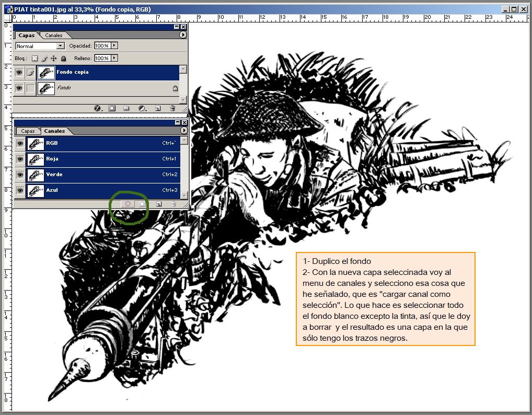Click the delete channel trash icon
Image resolution: width=532 pixels, height=415 pixels.
(x=174, y=204)
